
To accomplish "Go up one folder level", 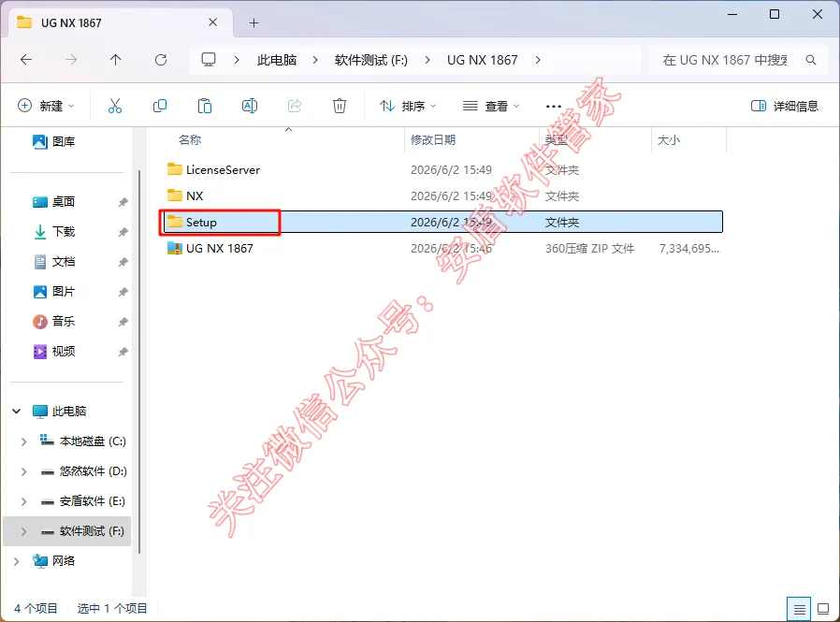I will (116, 60).
